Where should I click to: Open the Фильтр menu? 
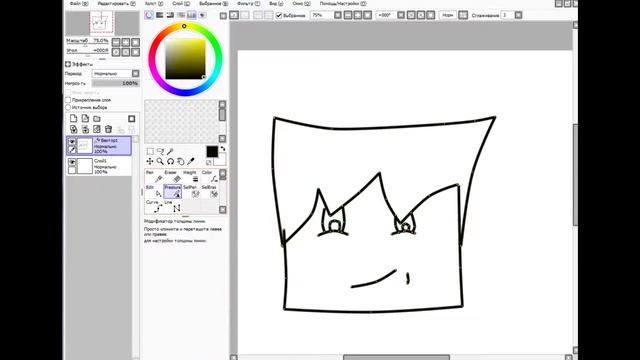point(248,3)
